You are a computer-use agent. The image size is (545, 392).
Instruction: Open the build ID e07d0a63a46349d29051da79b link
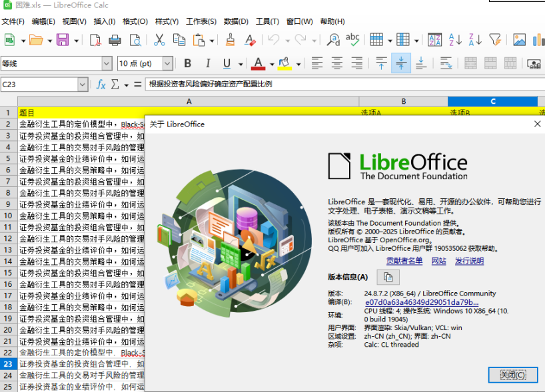[422, 302]
